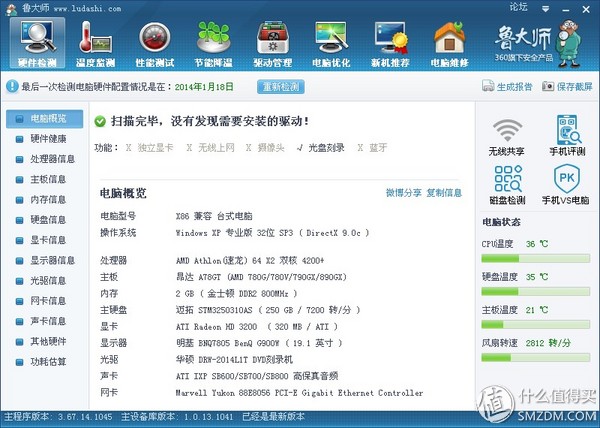Click the 摄像头 feature indicator
600x428 pixels.
(265, 148)
